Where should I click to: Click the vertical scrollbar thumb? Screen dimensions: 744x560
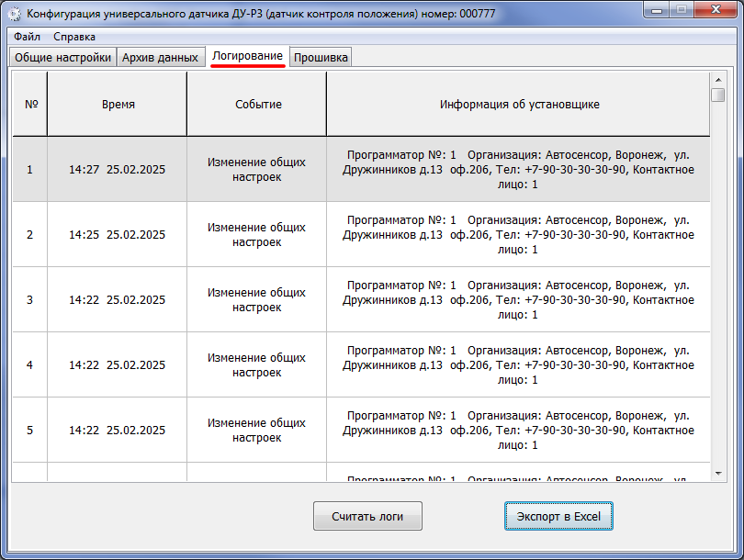(x=718, y=95)
